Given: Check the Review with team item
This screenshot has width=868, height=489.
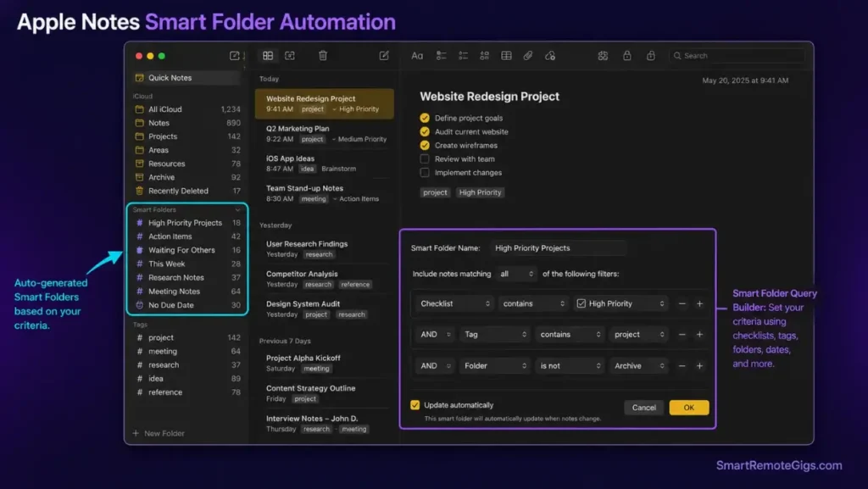Looking at the screenshot, I should pos(425,158).
